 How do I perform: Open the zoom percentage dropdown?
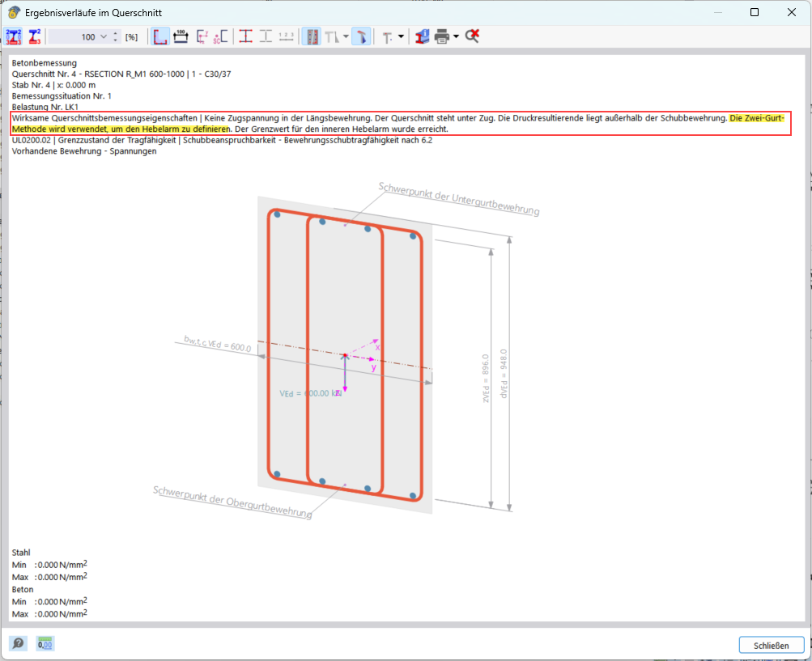pos(103,36)
